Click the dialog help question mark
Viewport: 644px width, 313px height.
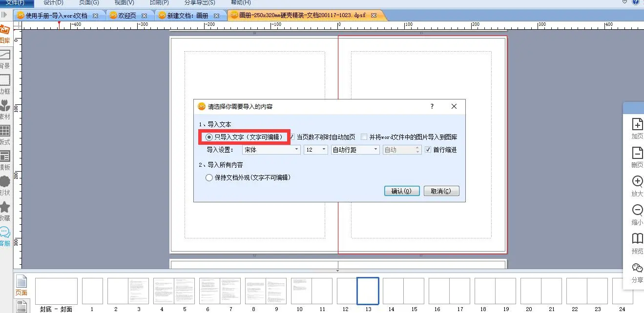432,106
